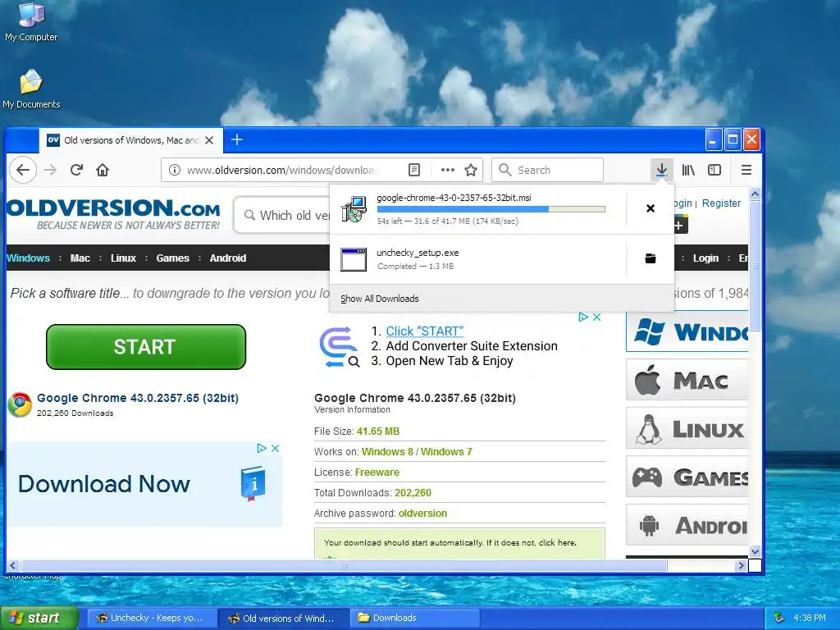Viewport: 840px width, 630px height.
Task: Open a new browser tab
Action: [237, 139]
